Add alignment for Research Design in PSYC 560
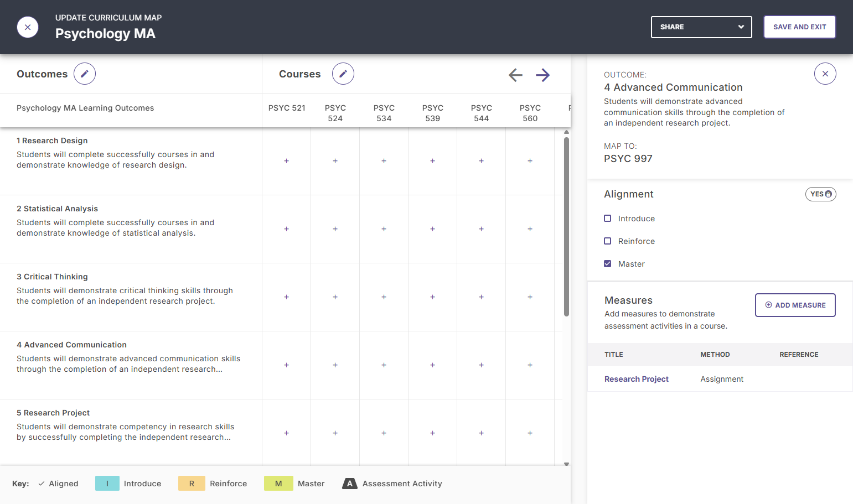Screen dimensions: 853x504 (530, 161)
